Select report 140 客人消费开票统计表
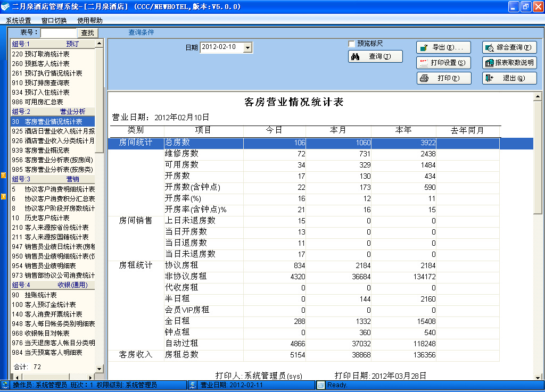This screenshot has width=545, height=392. [x=53, y=314]
